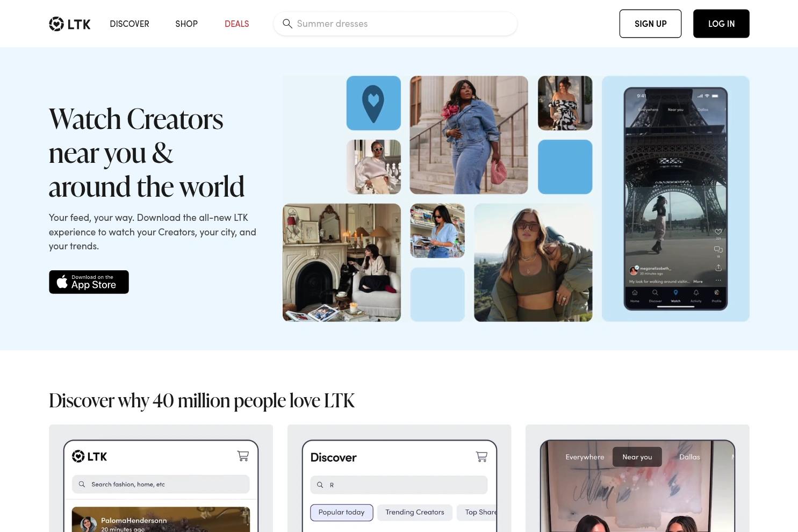Viewport: 798px width, 532px height.
Task: Click the SIGN UP button
Action: click(x=650, y=24)
